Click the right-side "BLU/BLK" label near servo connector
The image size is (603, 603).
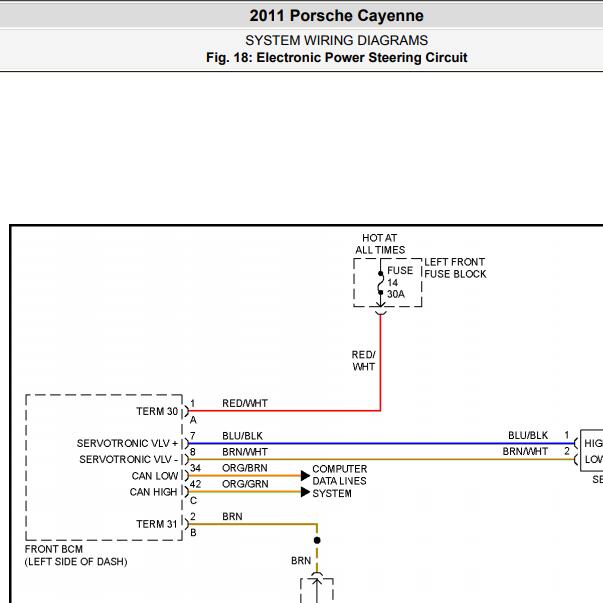point(528,435)
